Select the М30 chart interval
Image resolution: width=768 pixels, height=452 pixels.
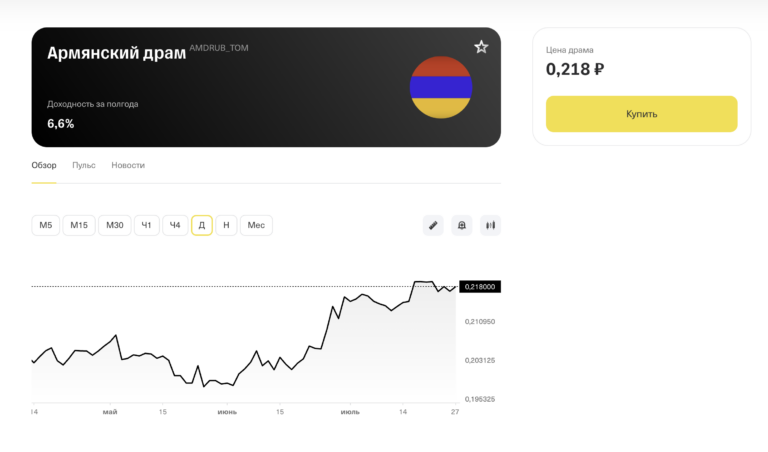click(x=115, y=225)
